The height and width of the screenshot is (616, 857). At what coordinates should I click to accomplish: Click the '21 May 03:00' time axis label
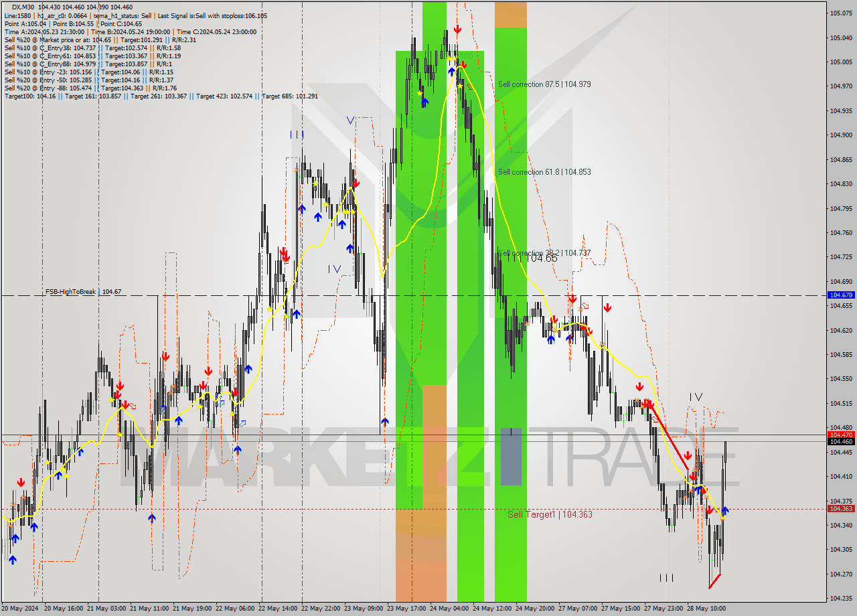pyautogui.click(x=106, y=609)
